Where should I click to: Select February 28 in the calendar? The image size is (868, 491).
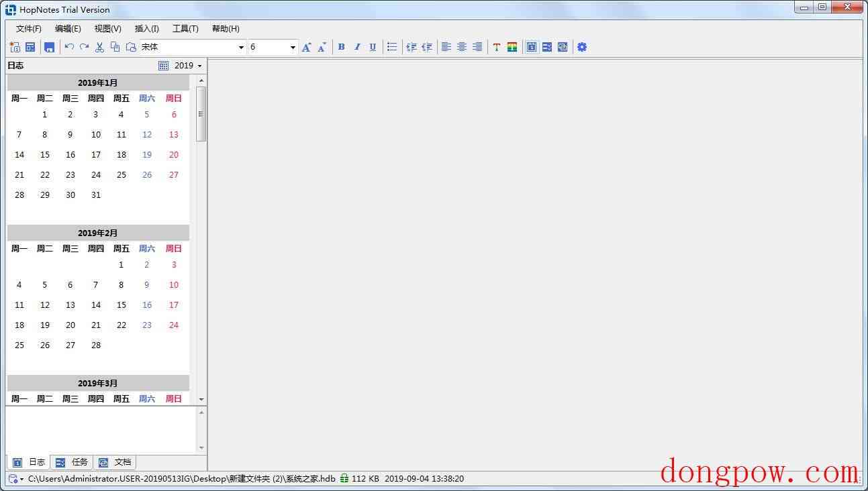pos(96,345)
